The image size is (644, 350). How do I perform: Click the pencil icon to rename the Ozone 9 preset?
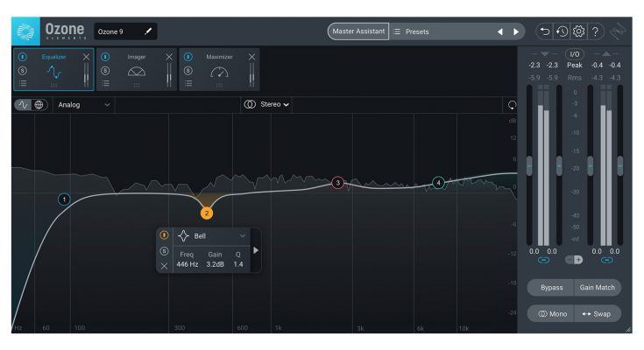click(148, 31)
